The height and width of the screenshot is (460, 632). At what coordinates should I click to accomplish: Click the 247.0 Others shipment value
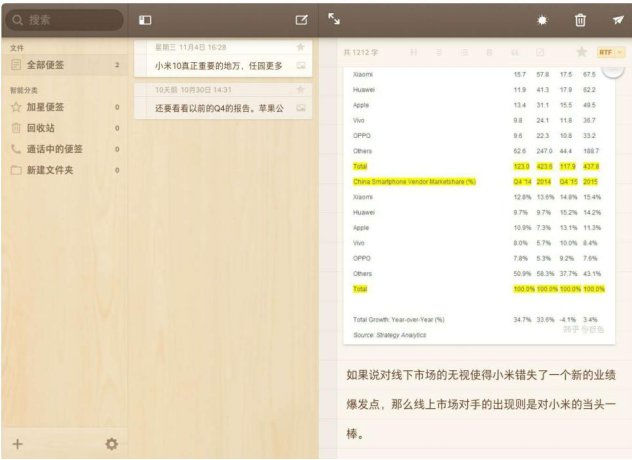544,151
